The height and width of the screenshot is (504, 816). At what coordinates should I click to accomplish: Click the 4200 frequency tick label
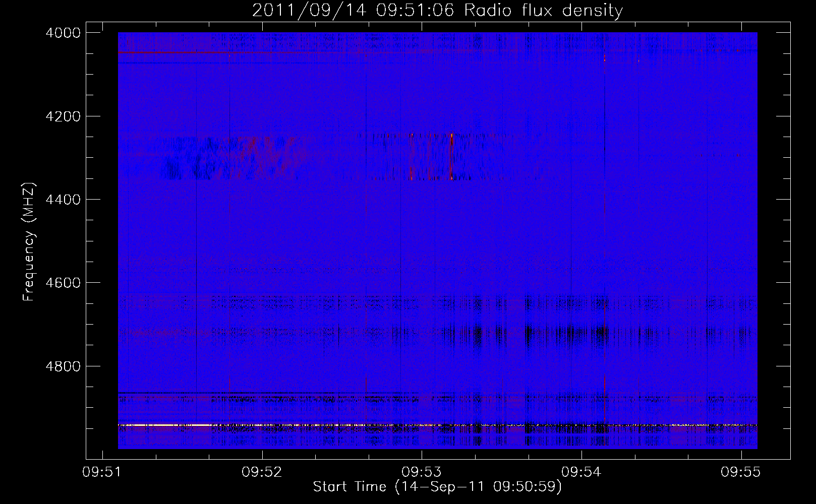(x=63, y=116)
